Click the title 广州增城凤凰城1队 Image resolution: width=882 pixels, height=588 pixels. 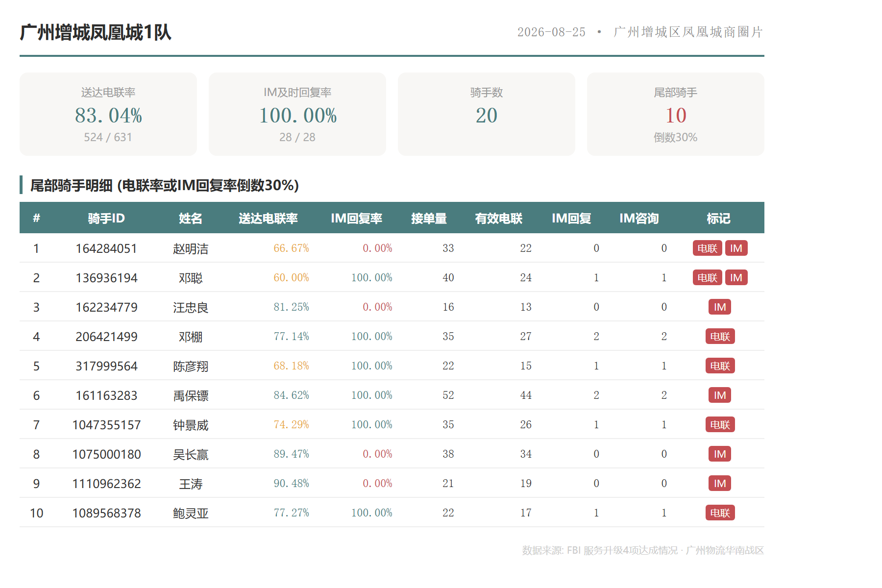[x=96, y=32]
